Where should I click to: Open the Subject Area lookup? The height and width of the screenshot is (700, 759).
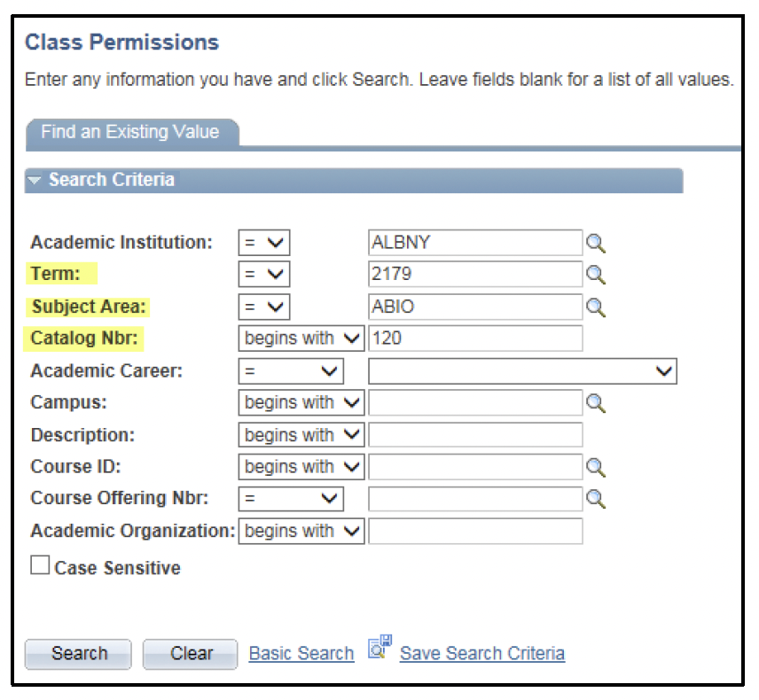595,307
